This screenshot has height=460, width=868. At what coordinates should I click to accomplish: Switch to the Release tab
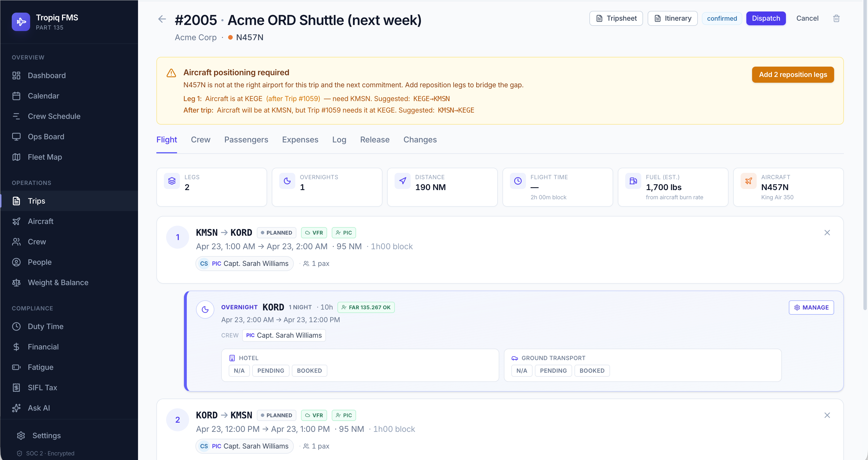375,140
